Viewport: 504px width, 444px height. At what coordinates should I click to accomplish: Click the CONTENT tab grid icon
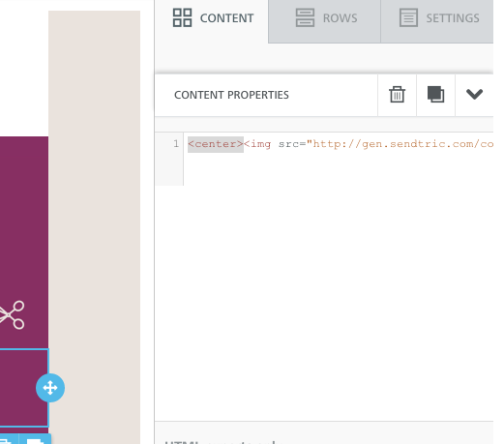coord(182,17)
